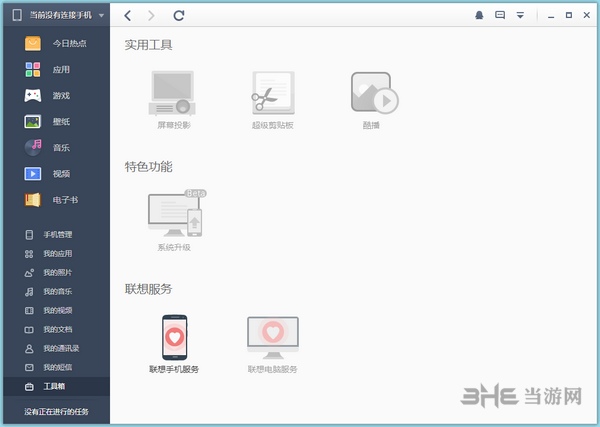Image resolution: width=600 pixels, height=427 pixels.
Task: Open the 联想手机服务 phone icon
Action: point(174,337)
